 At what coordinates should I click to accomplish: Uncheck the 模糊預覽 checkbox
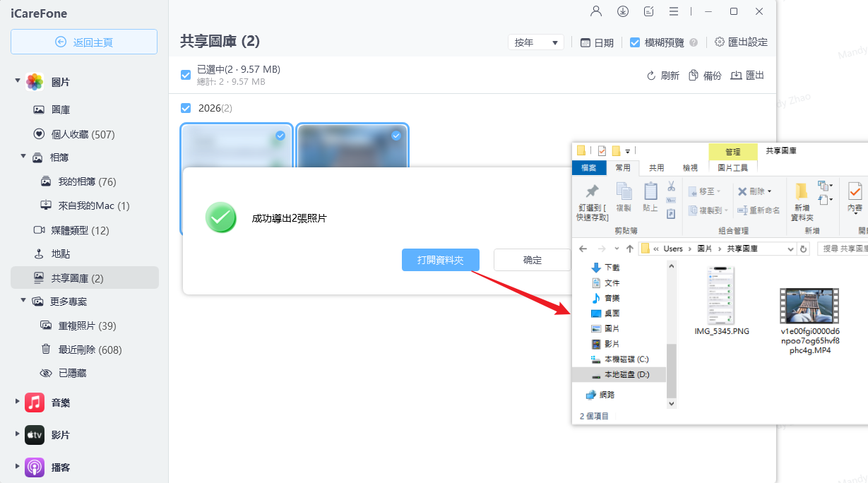[x=634, y=42]
